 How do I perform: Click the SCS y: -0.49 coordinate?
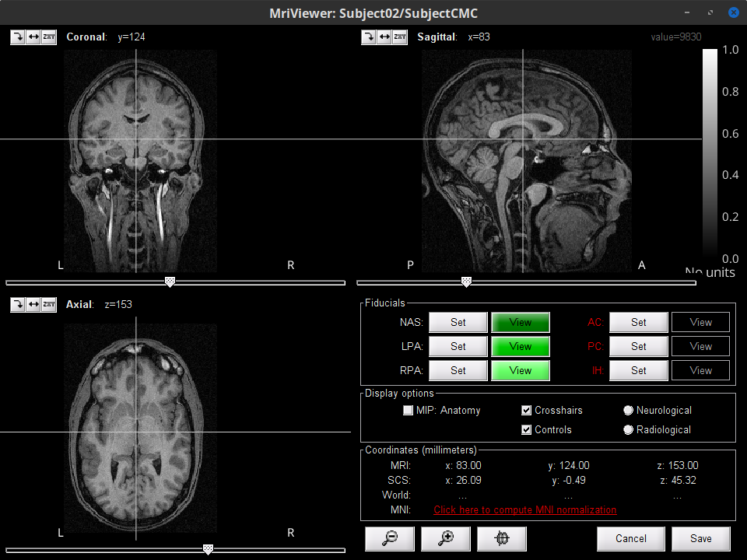(568, 481)
